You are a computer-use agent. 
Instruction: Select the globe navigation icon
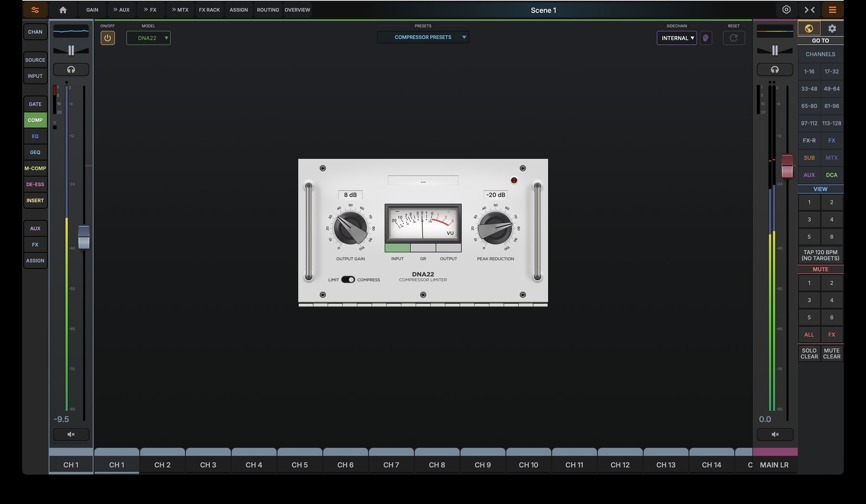pyautogui.click(x=809, y=28)
